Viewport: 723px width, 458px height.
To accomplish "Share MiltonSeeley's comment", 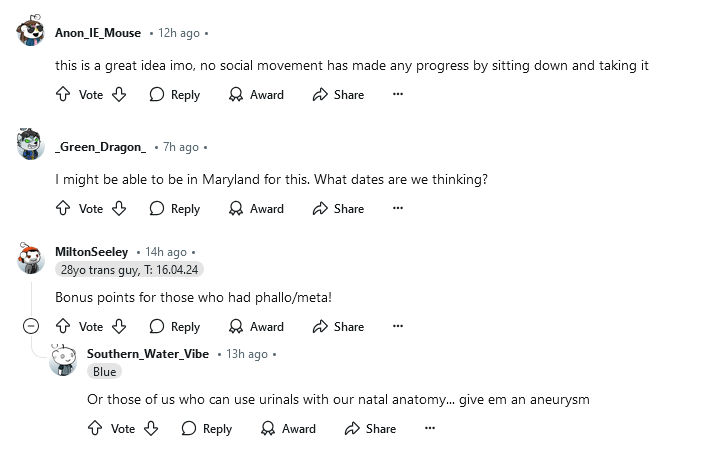I will pyautogui.click(x=338, y=327).
